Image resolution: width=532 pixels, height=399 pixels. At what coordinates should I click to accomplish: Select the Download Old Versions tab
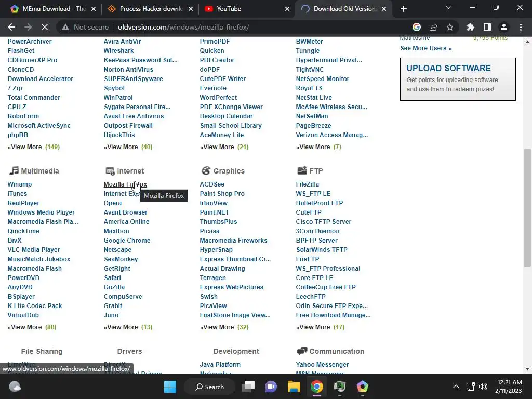(344, 9)
